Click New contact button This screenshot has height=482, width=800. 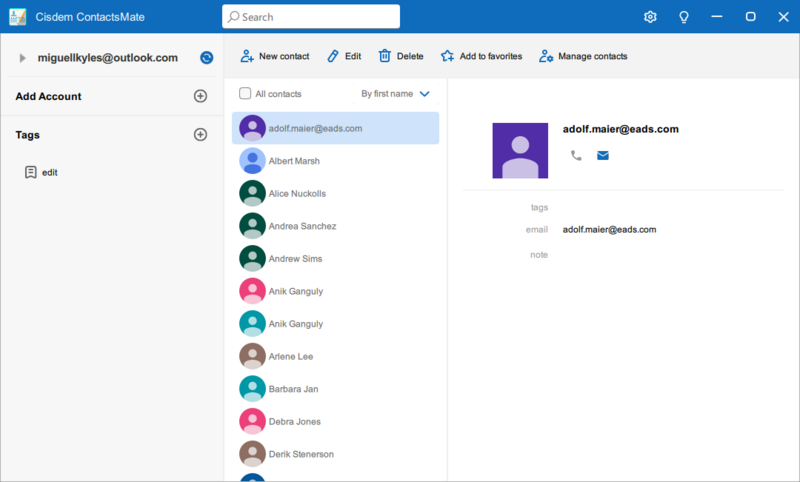[x=274, y=56]
